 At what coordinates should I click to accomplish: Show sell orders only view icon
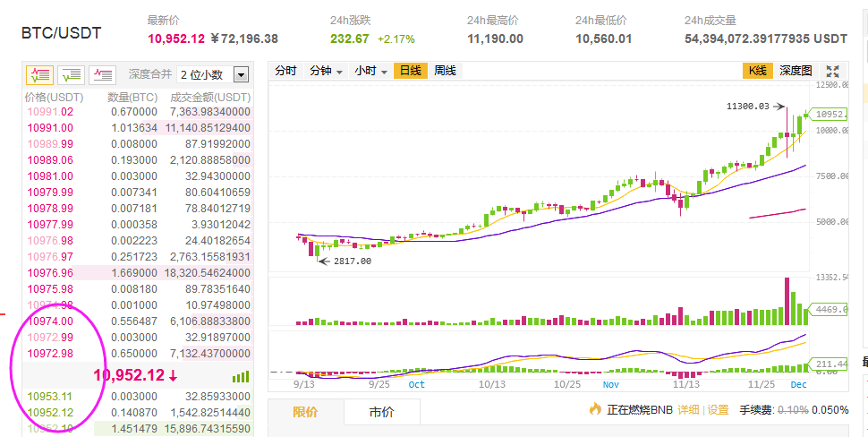102,74
